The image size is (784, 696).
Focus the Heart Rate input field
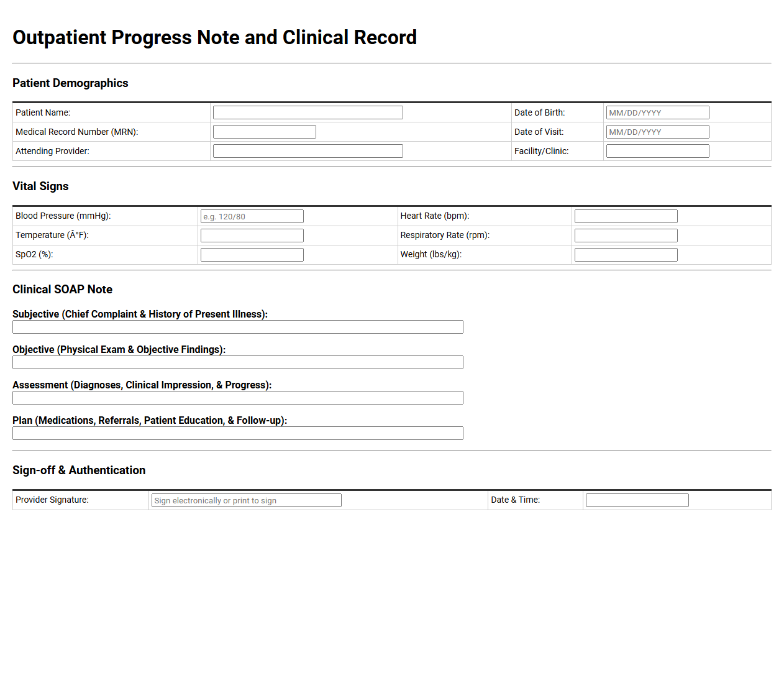[626, 216]
